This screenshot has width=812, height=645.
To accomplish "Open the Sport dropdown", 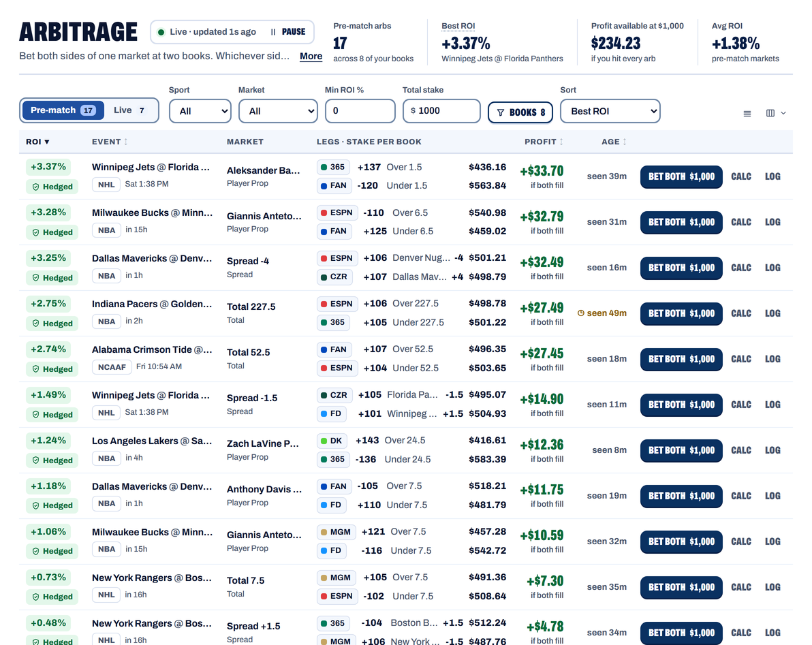I will tap(200, 111).
